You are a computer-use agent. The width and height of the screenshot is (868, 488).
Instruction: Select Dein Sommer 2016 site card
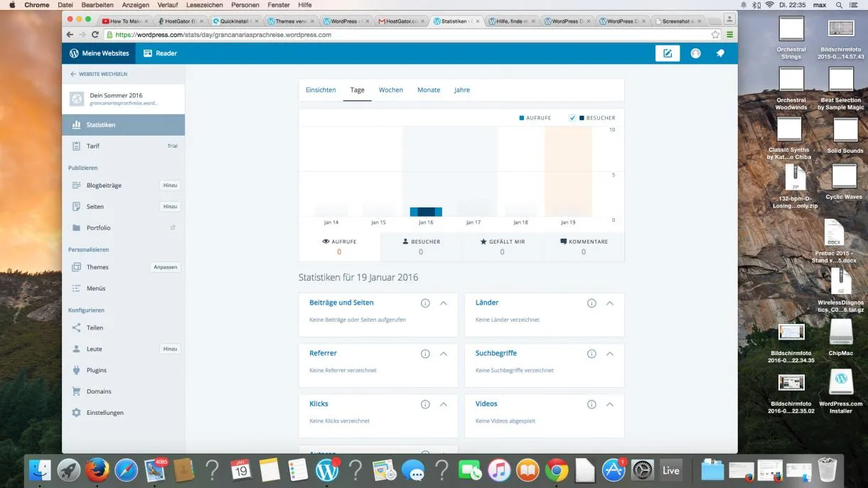(x=123, y=99)
